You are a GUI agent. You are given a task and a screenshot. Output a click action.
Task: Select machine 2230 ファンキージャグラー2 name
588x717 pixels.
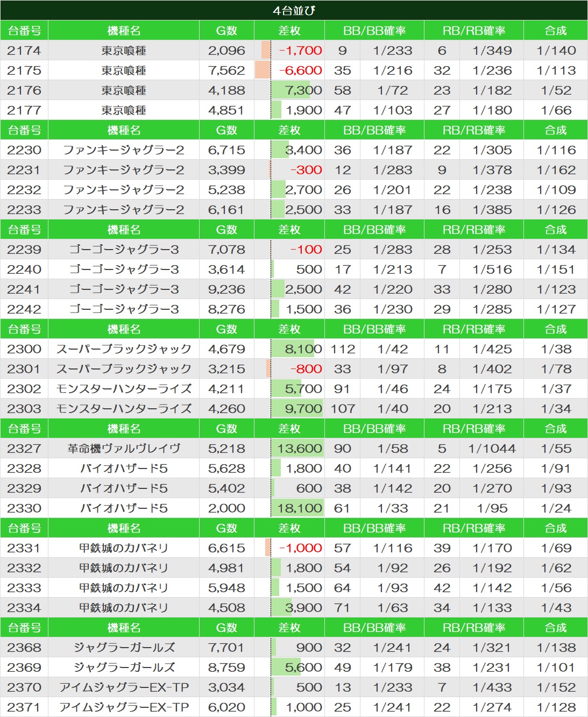pyautogui.click(x=124, y=150)
